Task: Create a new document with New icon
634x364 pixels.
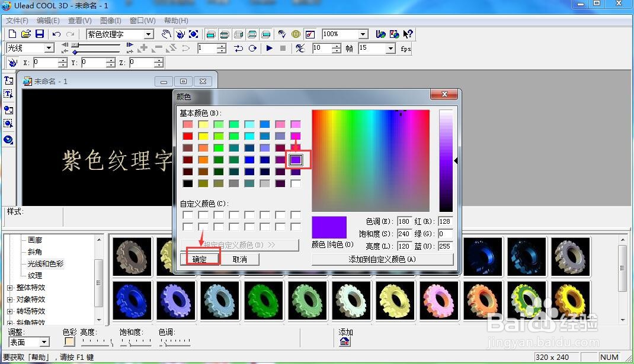Action: pyautogui.click(x=12, y=34)
